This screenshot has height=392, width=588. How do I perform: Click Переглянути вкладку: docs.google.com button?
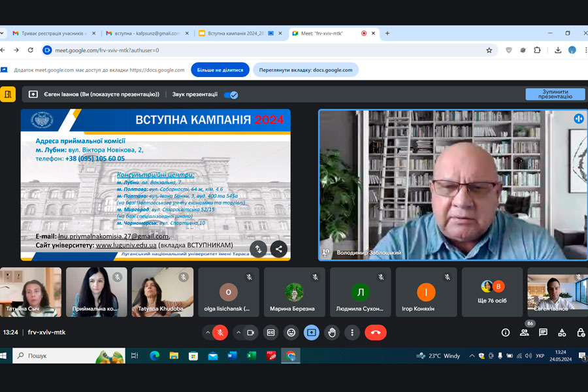(306, 70)
